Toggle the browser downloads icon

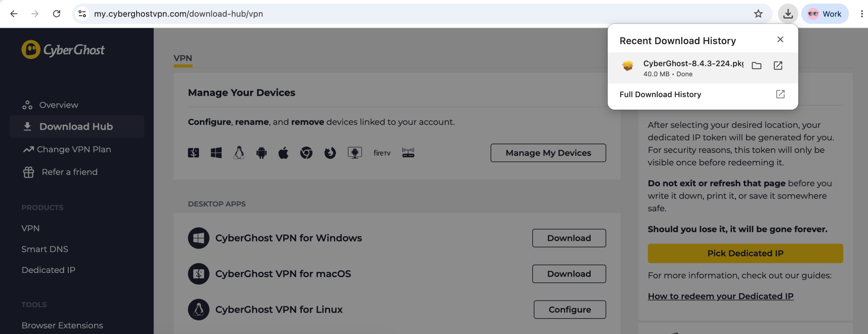click(x=788, y=14)
